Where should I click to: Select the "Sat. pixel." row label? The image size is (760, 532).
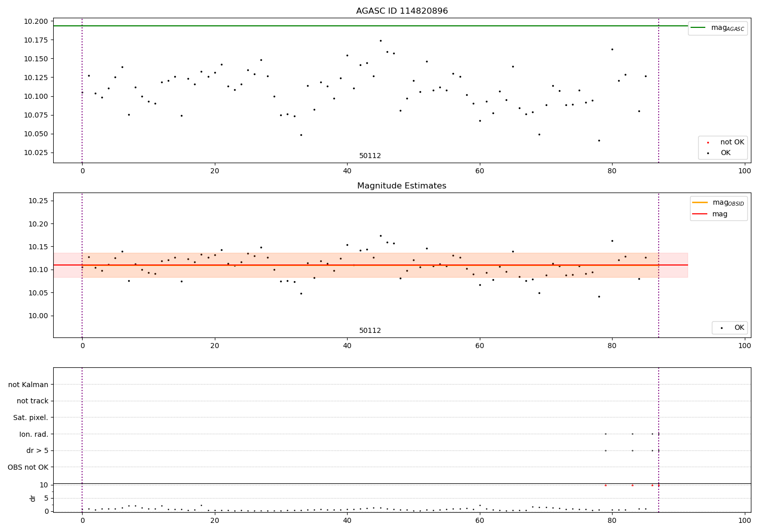point(31,418)
